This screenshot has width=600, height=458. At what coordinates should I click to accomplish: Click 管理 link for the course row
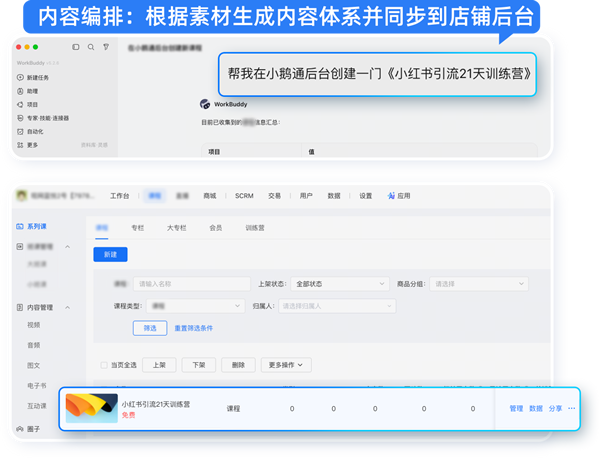(516, 409)
